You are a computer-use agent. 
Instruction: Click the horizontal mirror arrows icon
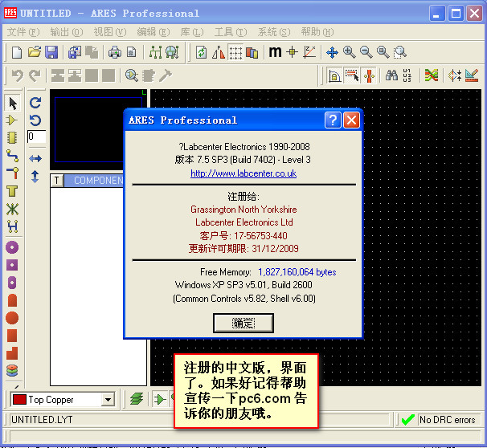point(35,159)
